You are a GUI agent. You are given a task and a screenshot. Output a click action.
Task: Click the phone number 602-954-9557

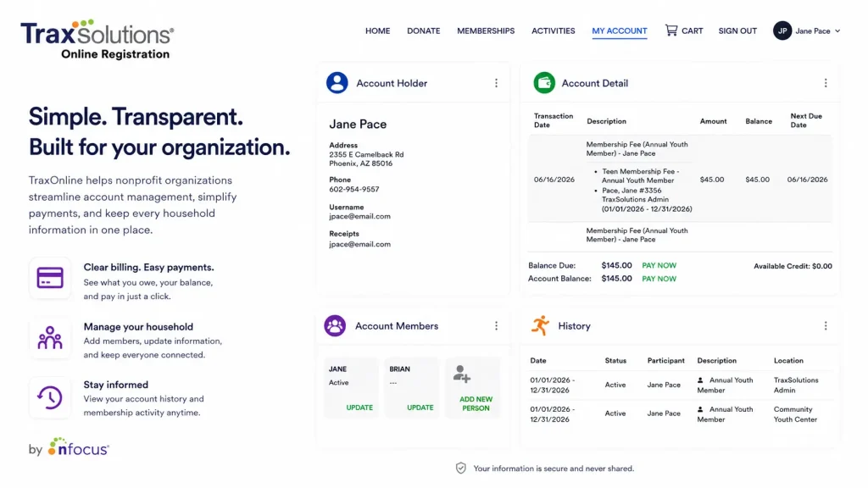(353, 189)
